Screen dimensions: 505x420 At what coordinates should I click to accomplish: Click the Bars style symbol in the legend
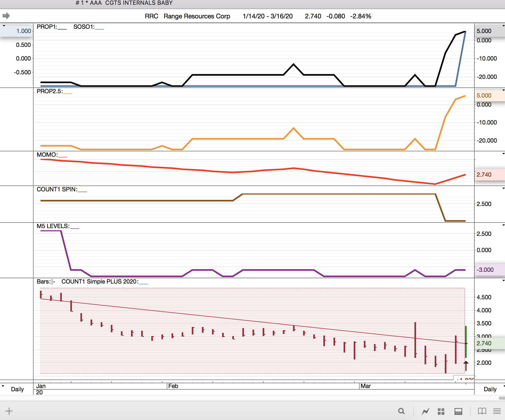[x=54, y=282]
